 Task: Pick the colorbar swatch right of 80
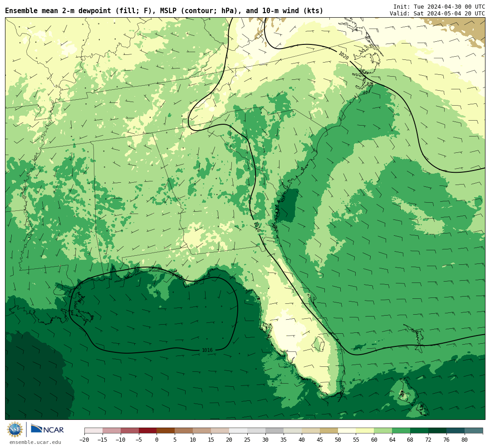[474, 431]
